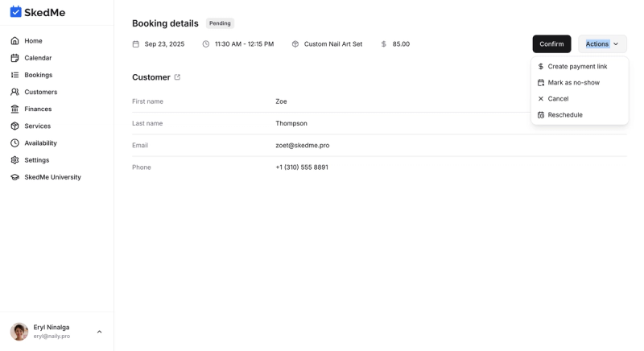
Task: Choose Reschedule from the menu
Action: coord(580,115)
